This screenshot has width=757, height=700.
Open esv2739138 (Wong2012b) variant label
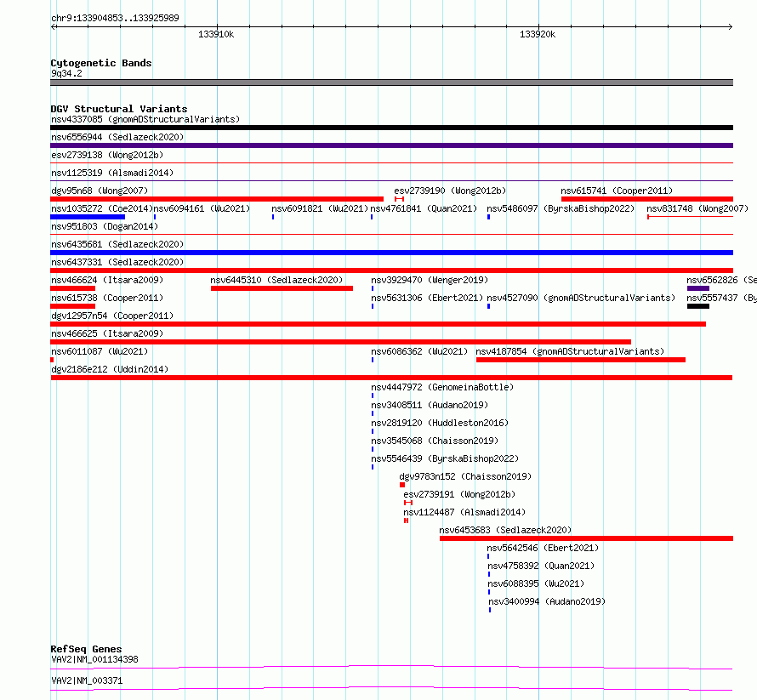click(x=107, y=155)
